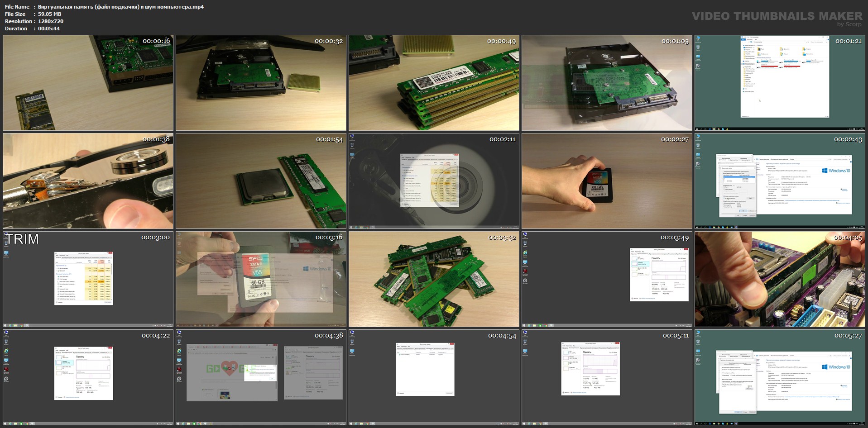The height and width of the screenshot is (428, 868).
Task: Open the Explorer window frame at 00:01:21
Action: (780, 83)
